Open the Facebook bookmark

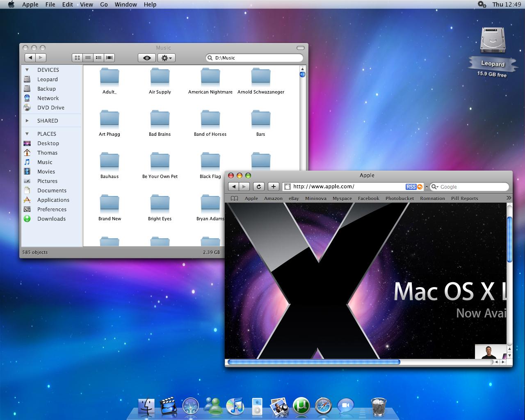[368, 198]
